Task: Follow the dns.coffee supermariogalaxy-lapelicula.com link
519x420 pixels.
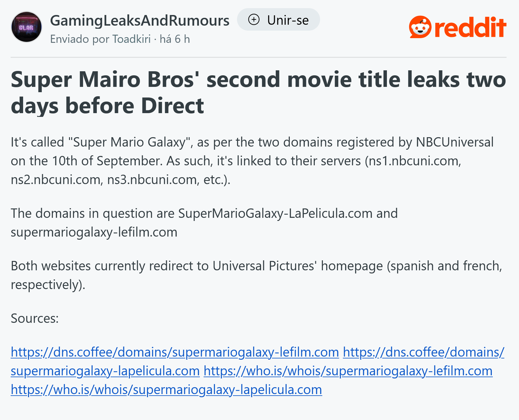Action: pos(105,371)
